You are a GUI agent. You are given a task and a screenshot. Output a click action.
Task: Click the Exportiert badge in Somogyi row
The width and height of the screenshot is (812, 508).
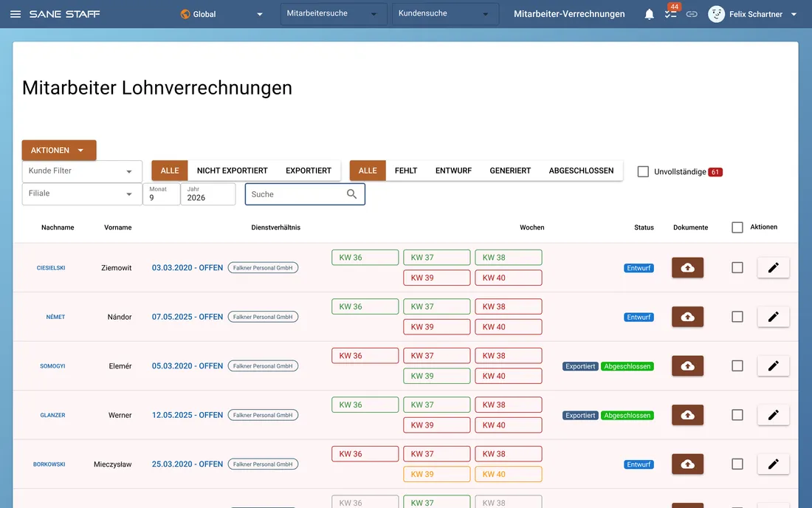pyautogui.click(x=580, y=366)
